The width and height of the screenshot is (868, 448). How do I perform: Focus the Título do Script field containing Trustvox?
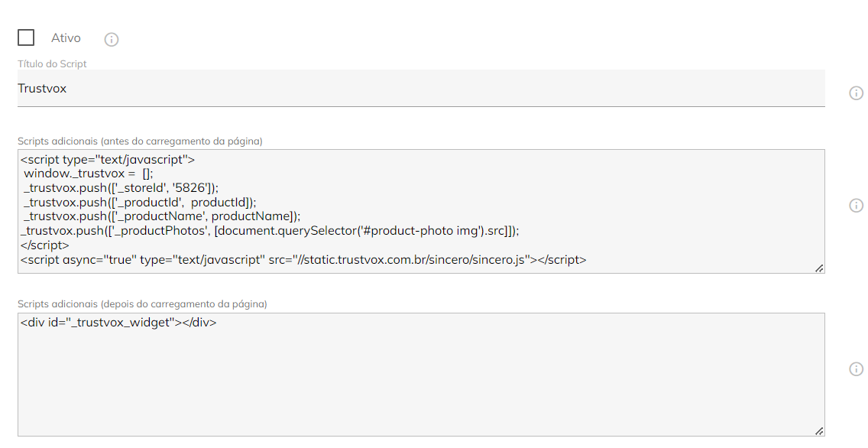coord(421,89)
